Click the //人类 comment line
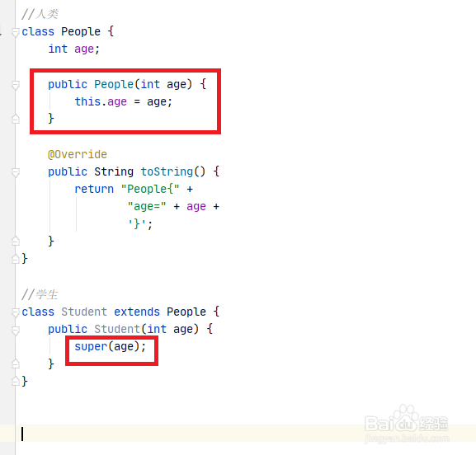Image resolution: width=476 pixels, height=455 pixels. click(40, 14)
